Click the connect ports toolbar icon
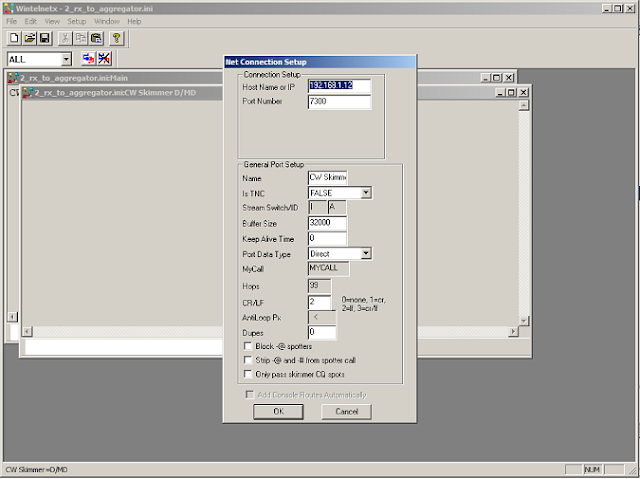This screenshot has height=479, width=640. pos(88,59)
